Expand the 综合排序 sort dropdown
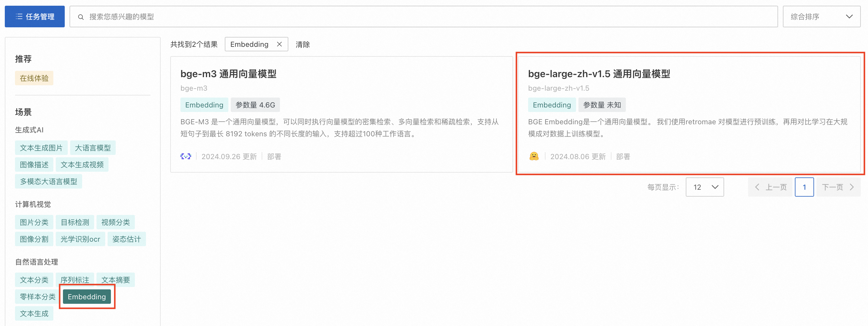Viewport: 868px width, 326px height. [x=821, y=17]
